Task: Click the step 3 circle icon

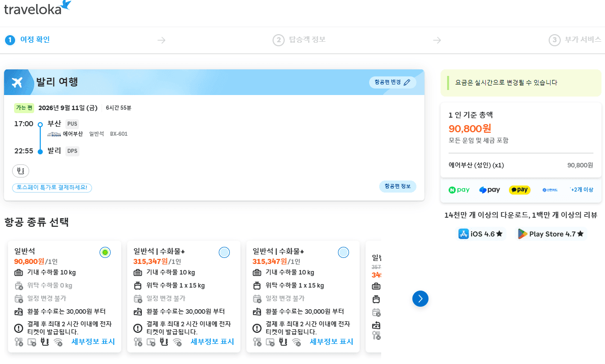Action: point(555,40)
